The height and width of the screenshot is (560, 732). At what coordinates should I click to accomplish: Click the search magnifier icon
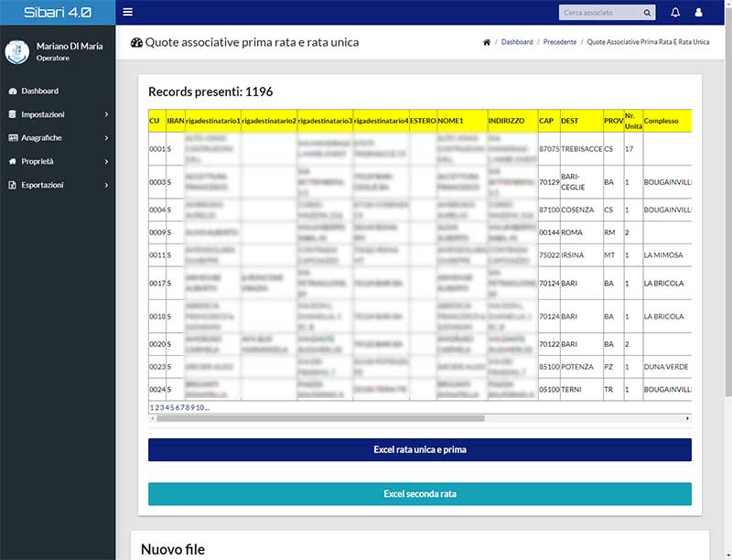tap(647, 13)
